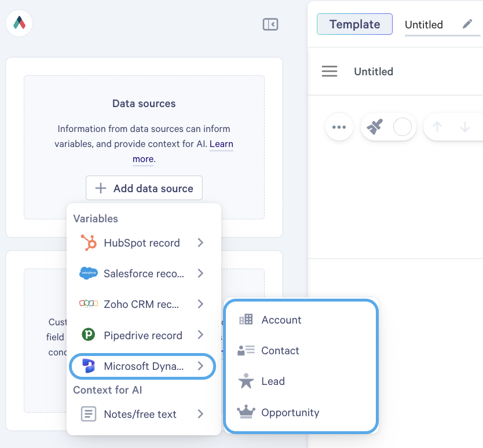Move block down with arrow
The image size is (483, 448).
[x=464, y=127]
